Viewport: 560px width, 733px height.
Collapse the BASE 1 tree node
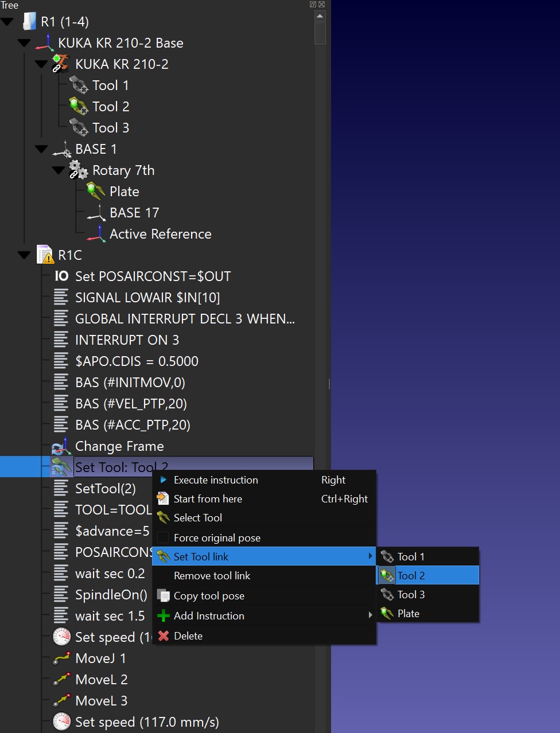[x=41, y=149]
